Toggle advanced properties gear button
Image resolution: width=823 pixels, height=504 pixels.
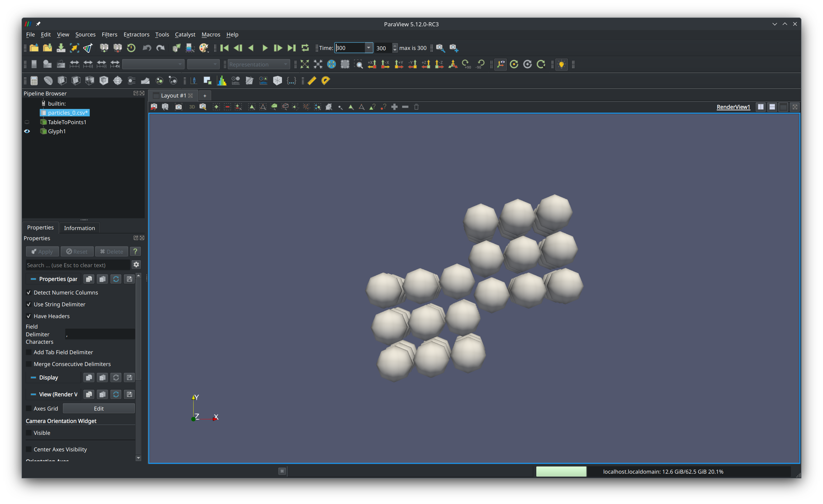pos(136,265)
